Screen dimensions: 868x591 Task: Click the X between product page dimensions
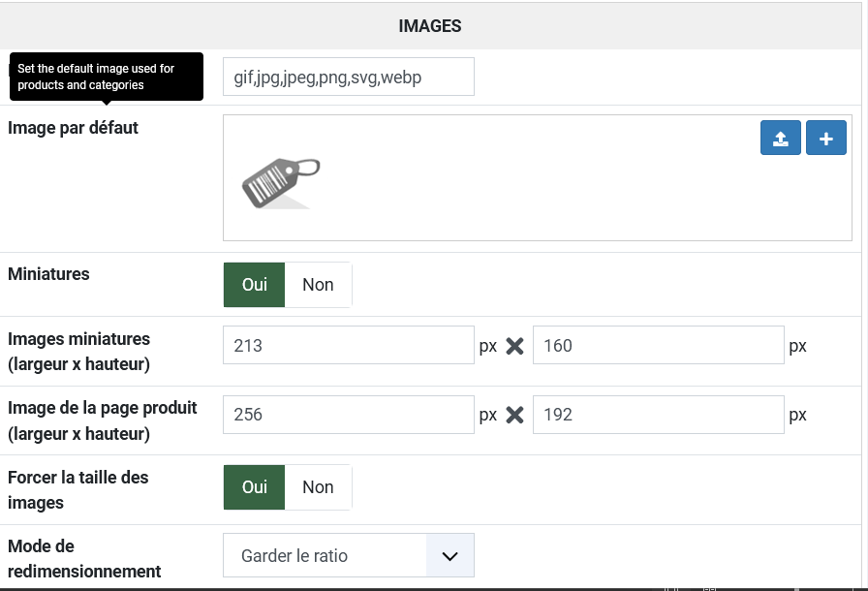coord(514,415)
